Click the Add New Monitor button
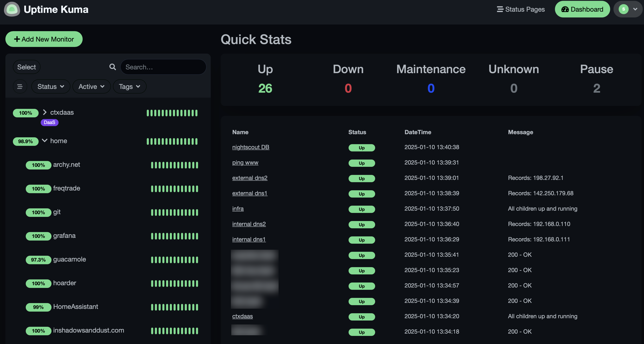The height and width of the screenshot is (344, 644). [x=44, y=39]
